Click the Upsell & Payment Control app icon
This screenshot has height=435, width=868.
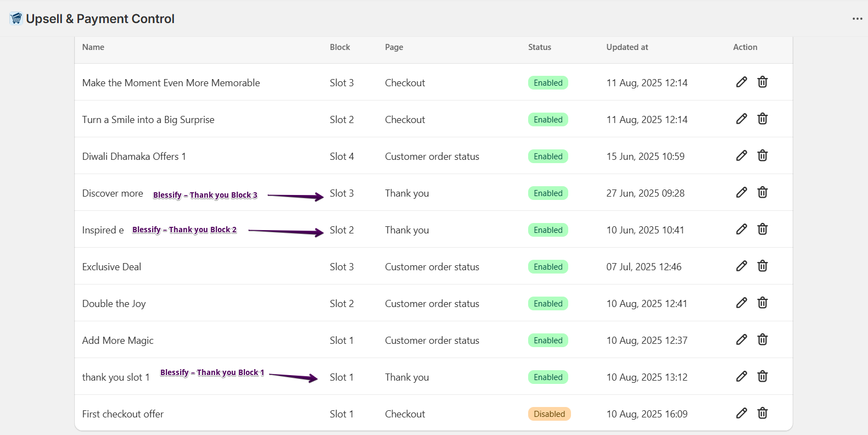pyautogui.click(x=16, y=19)
